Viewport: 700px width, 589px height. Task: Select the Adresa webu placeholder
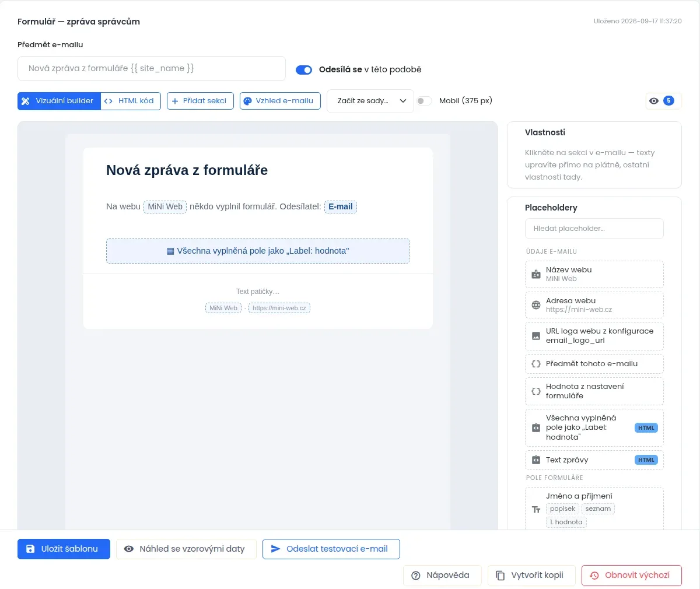[x=594, y=305]
